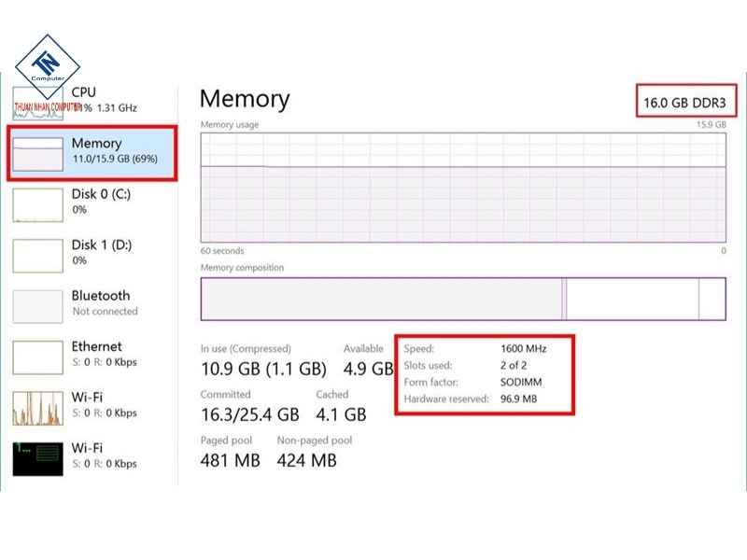This screenshot has height=560, width=747.
Task: Select the Memory sidebar entry
Action: (x=114, y=151)
